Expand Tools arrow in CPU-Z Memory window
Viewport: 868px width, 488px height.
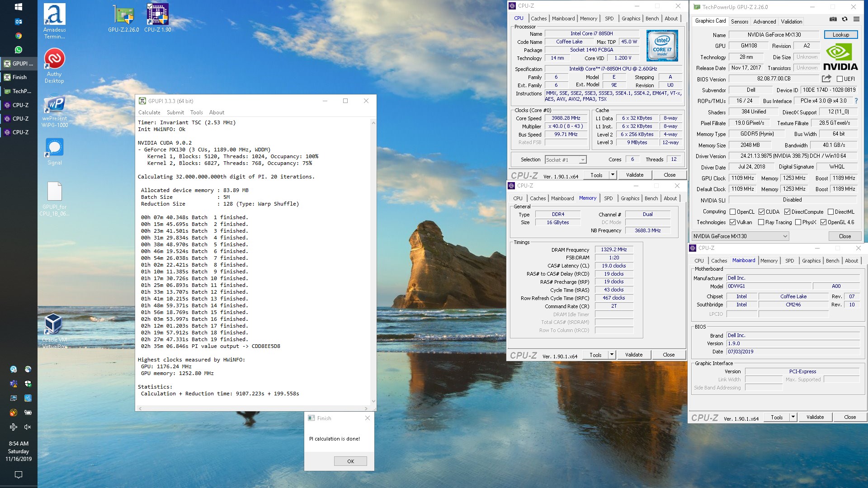click(612, 355)
